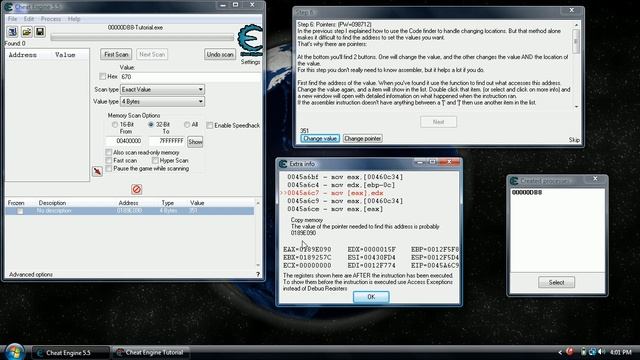The width and height of the screenshot is (640, 360).
Task: Check Also scan read-only memory
Action: coord(109,152)
